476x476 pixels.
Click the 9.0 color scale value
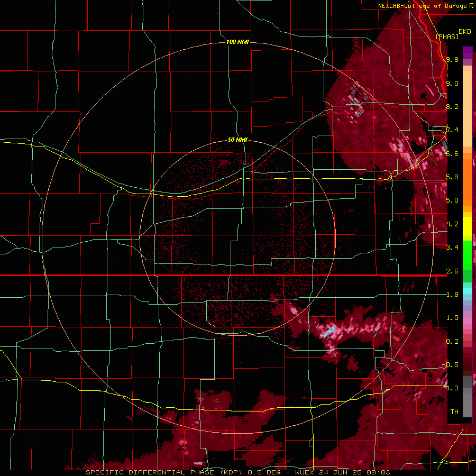click(x=452, y=83)
